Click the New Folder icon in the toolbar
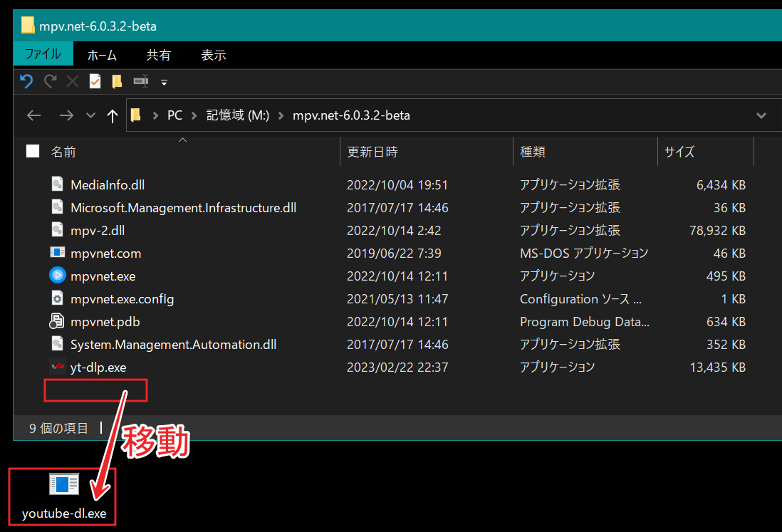This screenshot has width=782, height=532. click(x=117, y=81)
